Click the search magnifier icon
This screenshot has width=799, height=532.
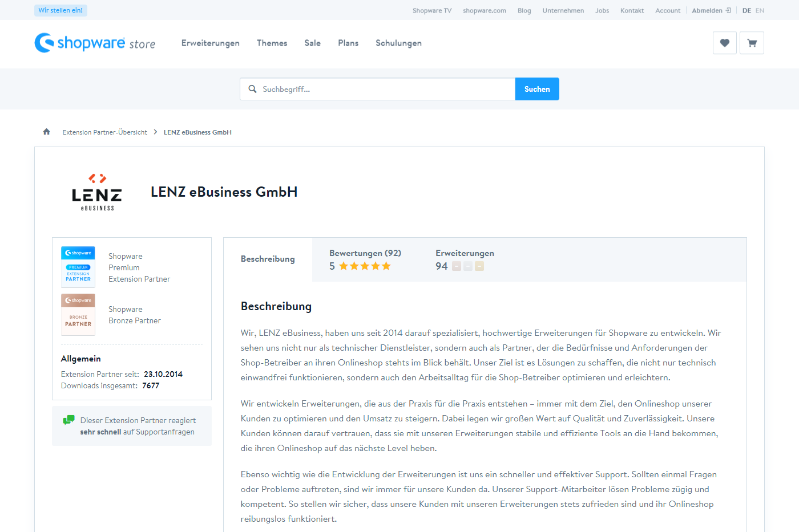coord(252,89)
